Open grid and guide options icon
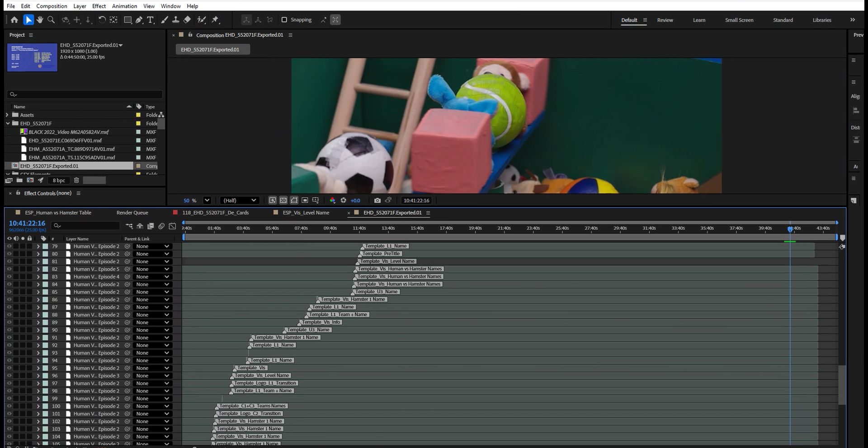Image resolution: width=868 pixels, height=448 pixels. [x=316, y=201]
